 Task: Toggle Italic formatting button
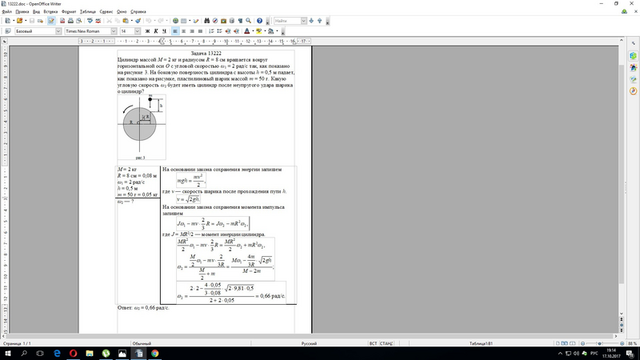click(x=156, y=31)
